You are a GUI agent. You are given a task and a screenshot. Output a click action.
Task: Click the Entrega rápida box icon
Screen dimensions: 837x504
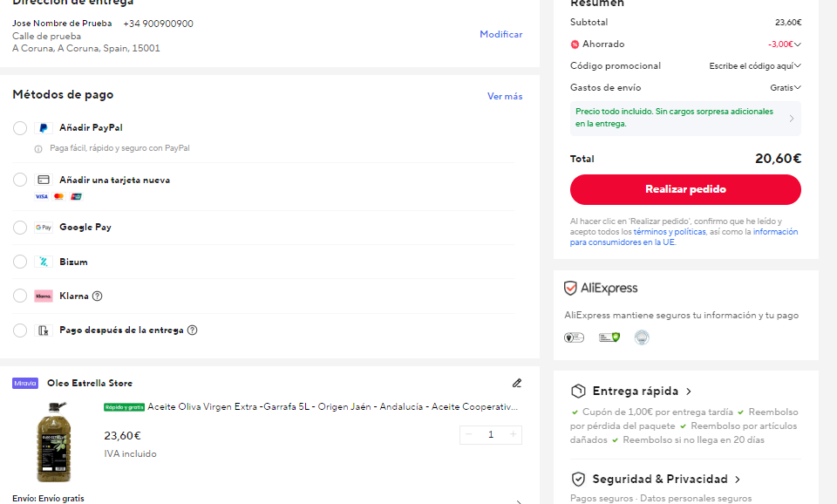578,392
